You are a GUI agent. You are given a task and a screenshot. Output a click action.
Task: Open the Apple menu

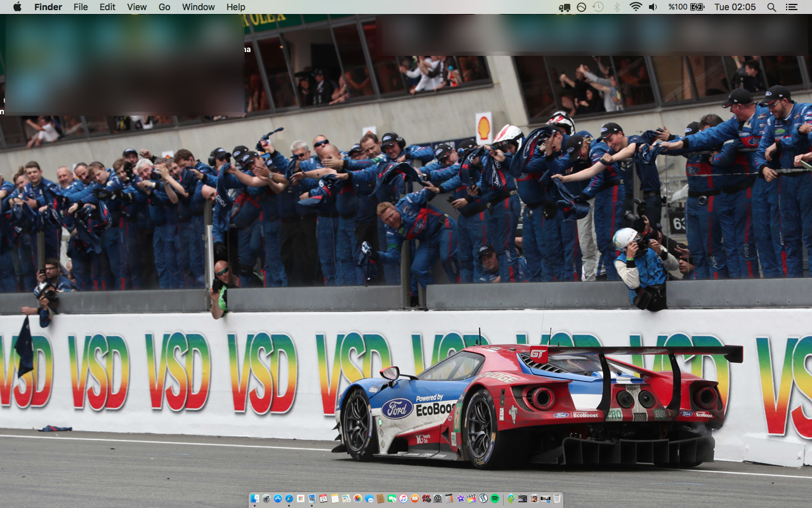[x=17, y=7]
